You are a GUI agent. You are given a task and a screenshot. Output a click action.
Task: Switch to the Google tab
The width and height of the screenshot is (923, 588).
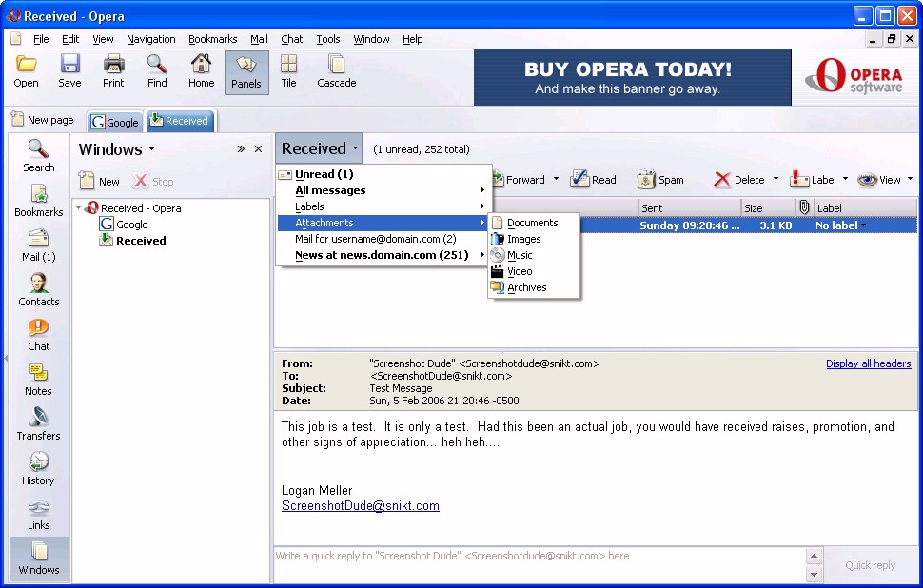115,122
